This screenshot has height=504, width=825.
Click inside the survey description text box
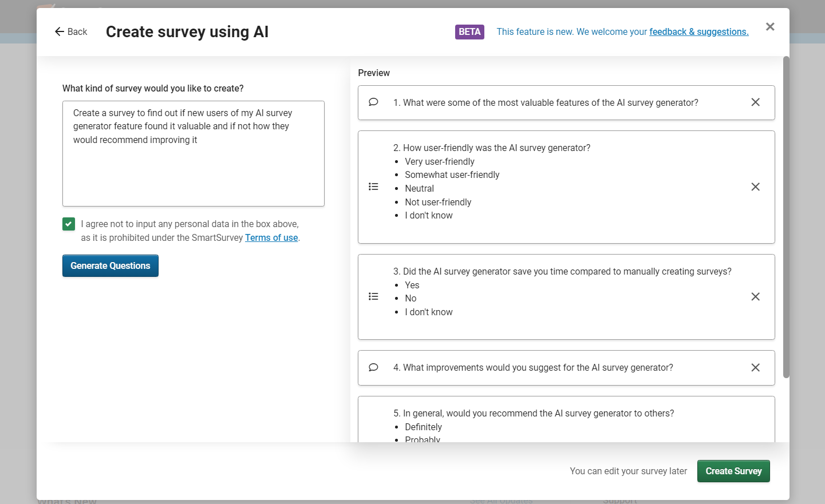pyautogui.click(x=194, y=153)
